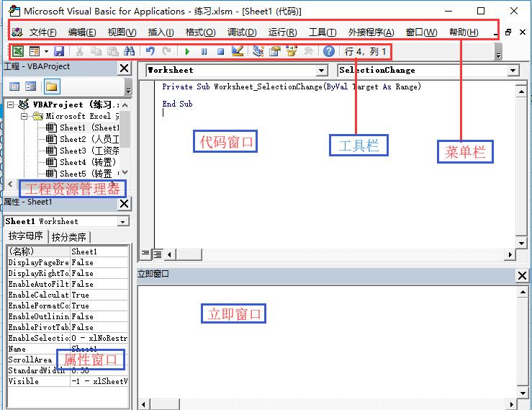The image size is (532, 410).
Task: Save the project with the floppy disk icon
Action: click(59, 51)
